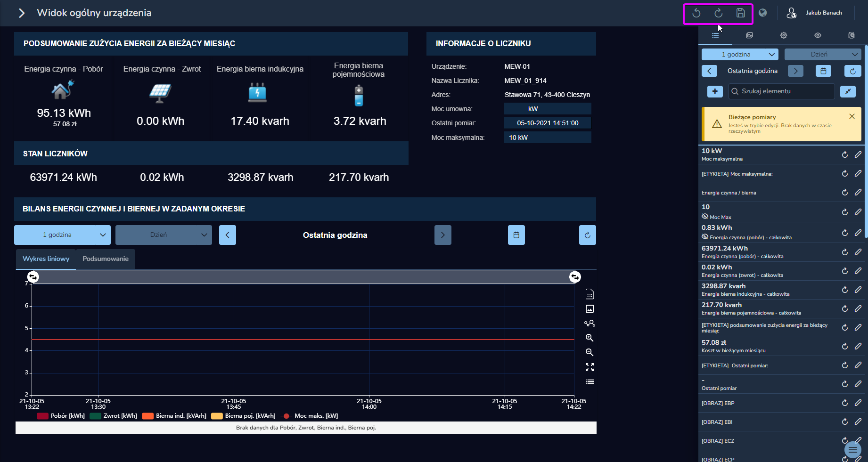Go to next period in right panel
Image resolution: width=868 pixels, height=462 pixels.
(796, 71)
